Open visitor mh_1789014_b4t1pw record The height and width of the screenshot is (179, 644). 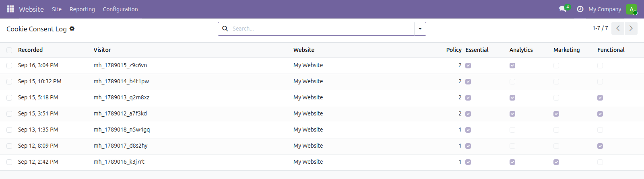click(x=121, y=81)
